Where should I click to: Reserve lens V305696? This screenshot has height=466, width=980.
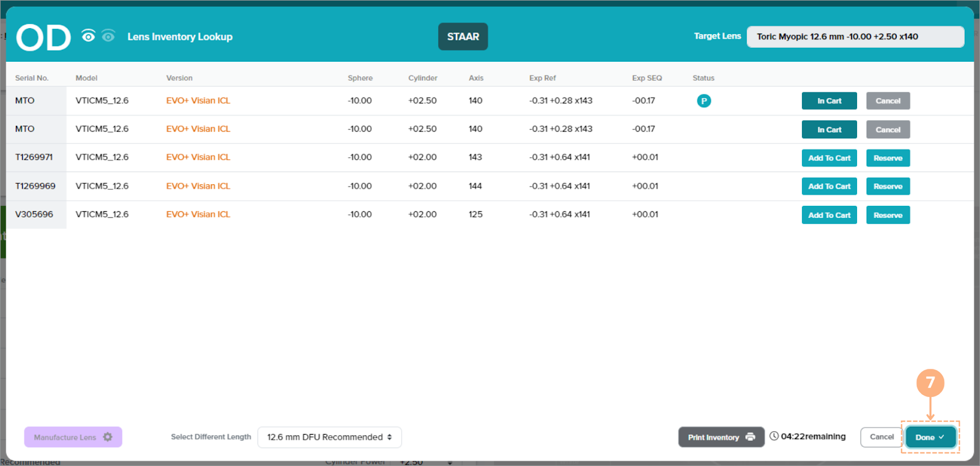pos(888,215)
